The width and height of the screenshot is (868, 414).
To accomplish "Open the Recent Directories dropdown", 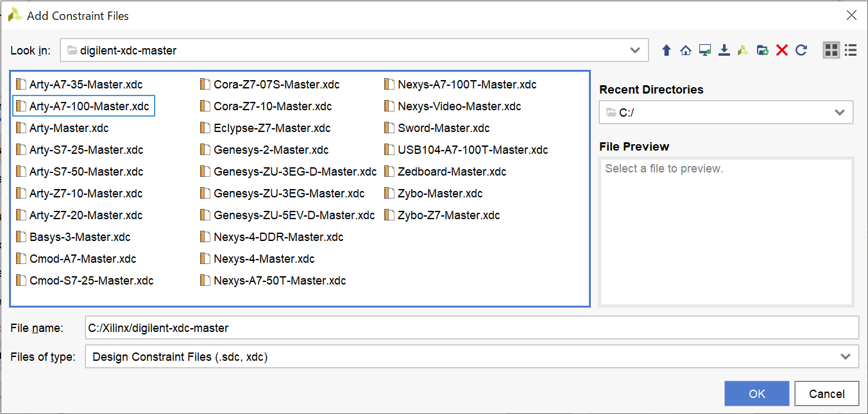I will click(x=839, y=113).
